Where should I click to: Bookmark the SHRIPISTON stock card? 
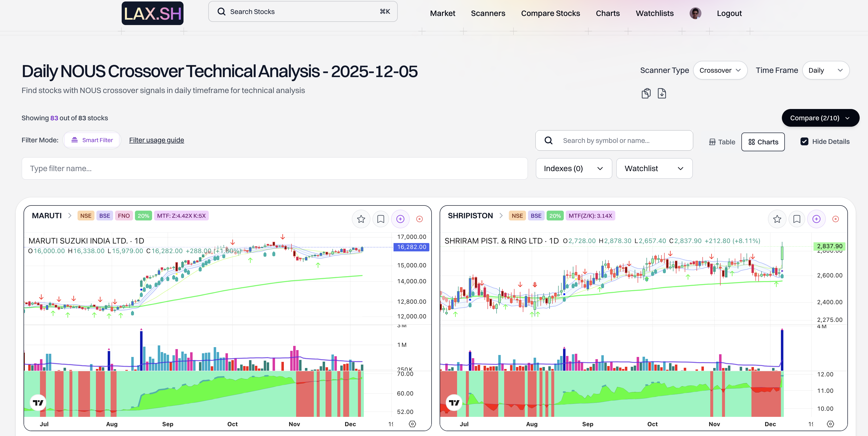point(797,219)
